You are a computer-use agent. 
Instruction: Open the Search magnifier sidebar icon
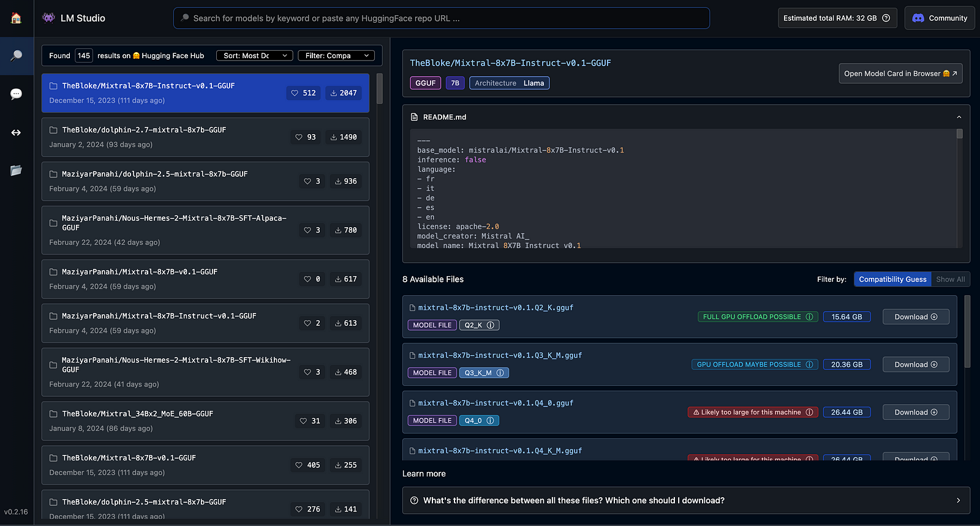point(17,56)
